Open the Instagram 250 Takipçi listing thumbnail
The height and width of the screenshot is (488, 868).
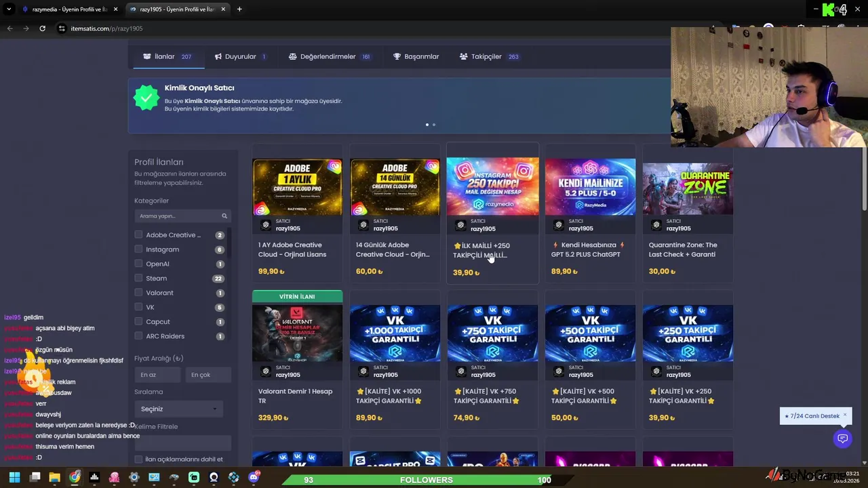point(492,186)
